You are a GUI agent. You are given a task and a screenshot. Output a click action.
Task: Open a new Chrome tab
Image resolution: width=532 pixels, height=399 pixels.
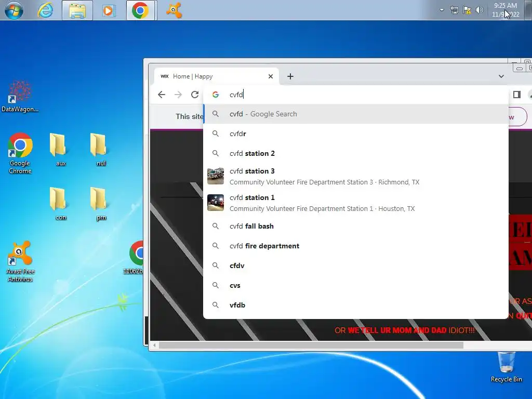tap(290, 76)
